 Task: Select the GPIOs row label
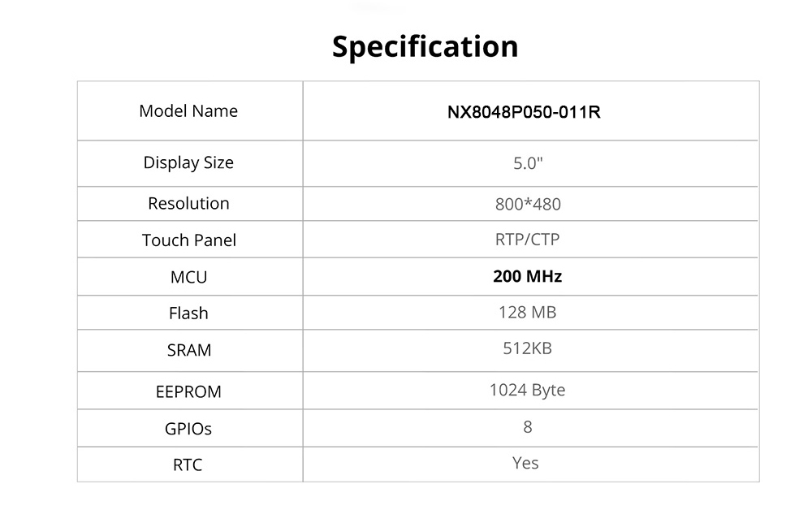(x=188, y=428)
